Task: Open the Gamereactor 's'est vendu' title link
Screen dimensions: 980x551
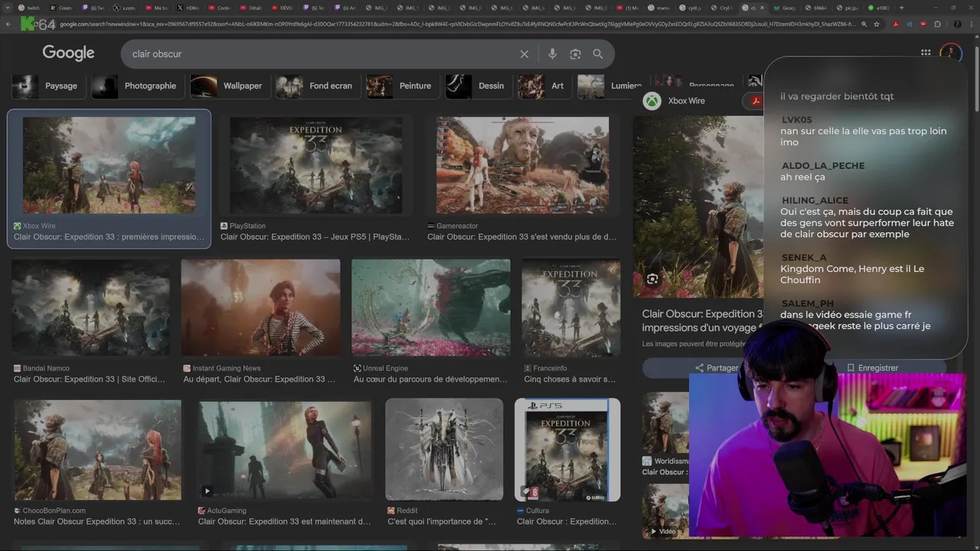Action: pyautogui.click(x=522, y=237)
